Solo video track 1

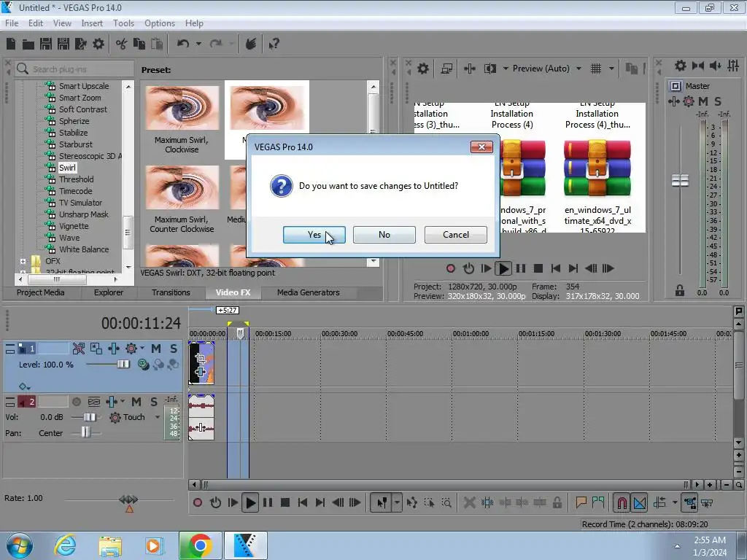pos(174,349)
